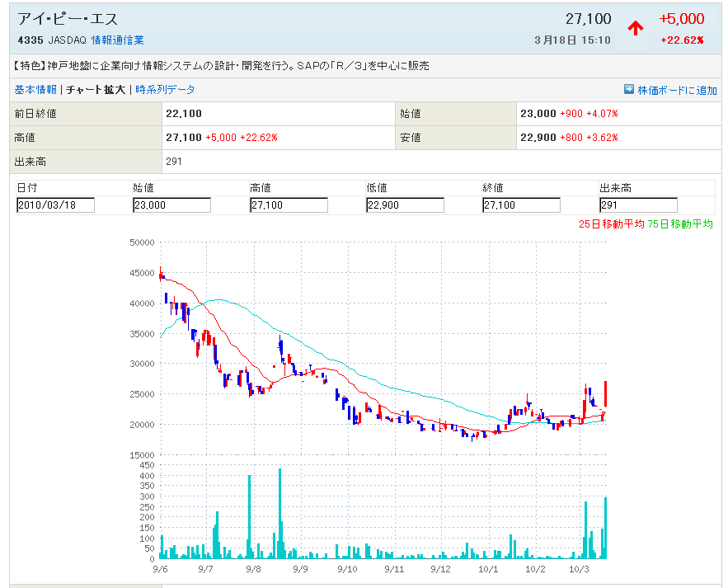
Task: Select the チャート拡大 tab
Action: tap(96, 90)
